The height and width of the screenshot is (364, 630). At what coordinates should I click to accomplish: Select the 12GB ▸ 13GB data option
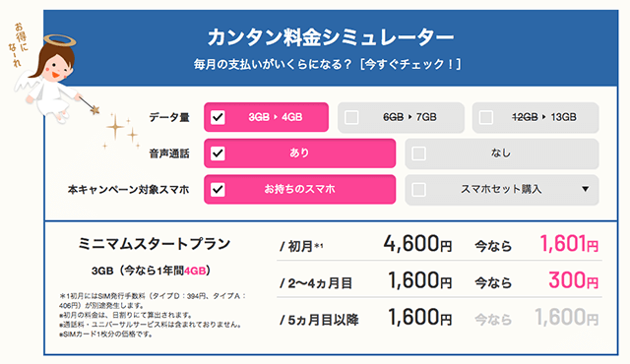[x=535, y=118]
